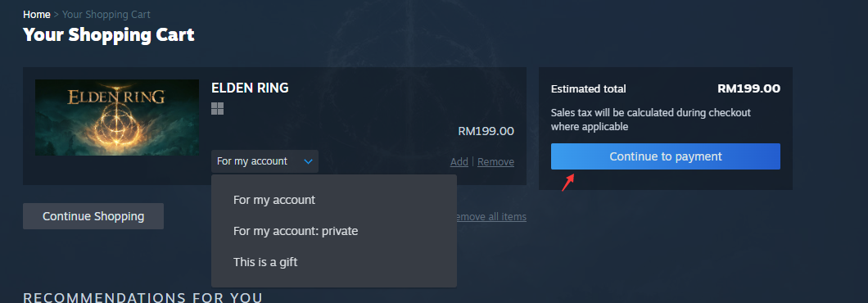
Task: Click the sales tax notice text
Action: pos(650,120)
